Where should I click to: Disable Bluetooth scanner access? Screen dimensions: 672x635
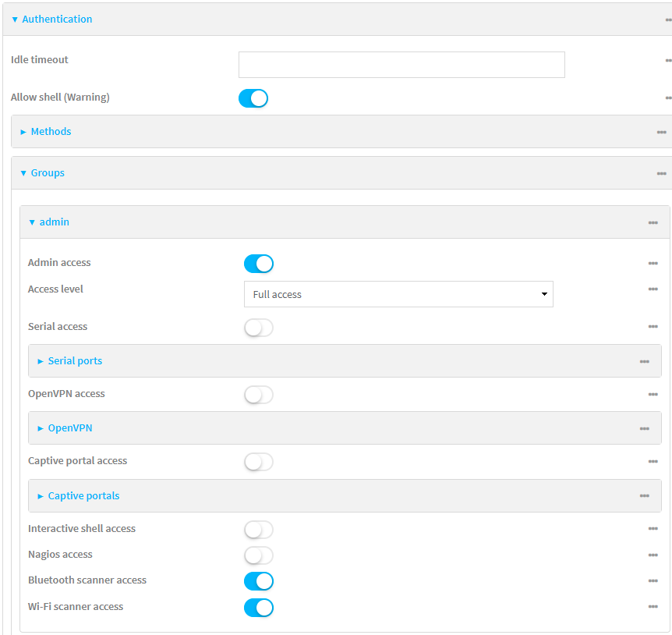click(258, 581)
